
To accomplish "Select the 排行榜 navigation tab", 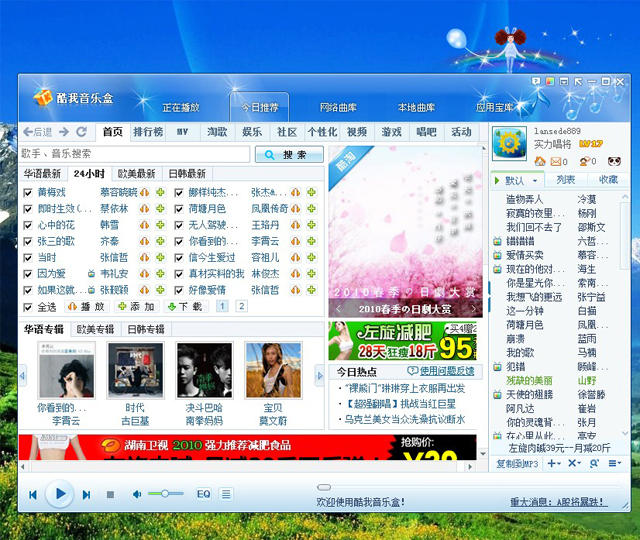I will (x=148, y=132).
